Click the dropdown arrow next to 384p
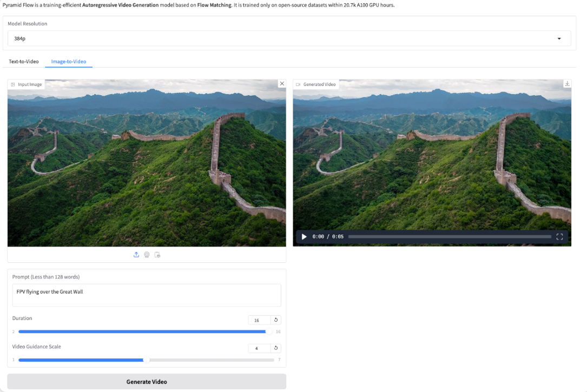 (559, 38)
